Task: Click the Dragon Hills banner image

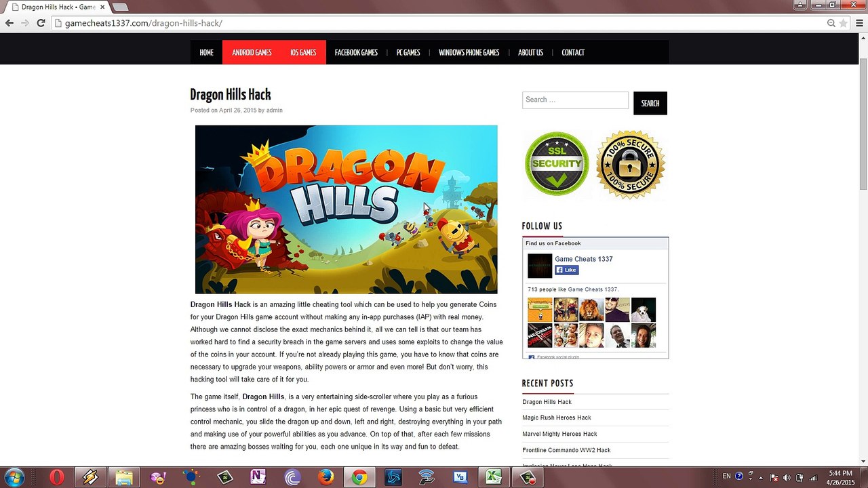Action: [x=346, y=209]
